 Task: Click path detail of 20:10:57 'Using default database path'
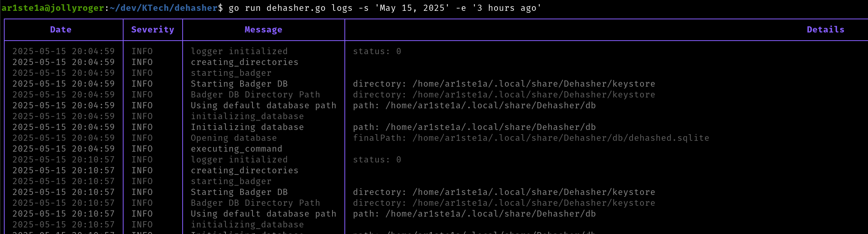click(474, 214)
